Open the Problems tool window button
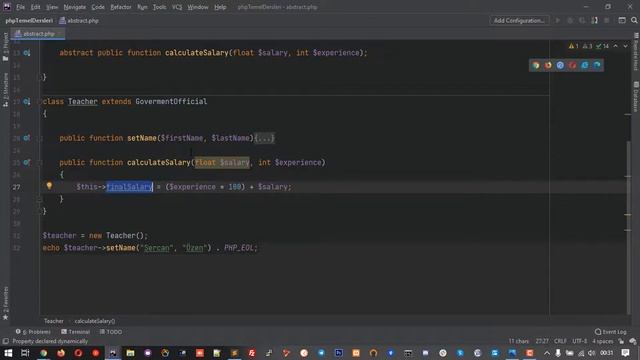Viewport: 640px width, 360px height. [x=33, y=332]
